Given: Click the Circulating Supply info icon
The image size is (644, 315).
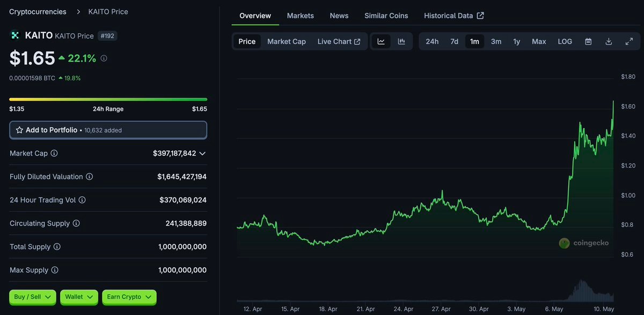Looking at the screenshot, I should (x=76, y=223).
